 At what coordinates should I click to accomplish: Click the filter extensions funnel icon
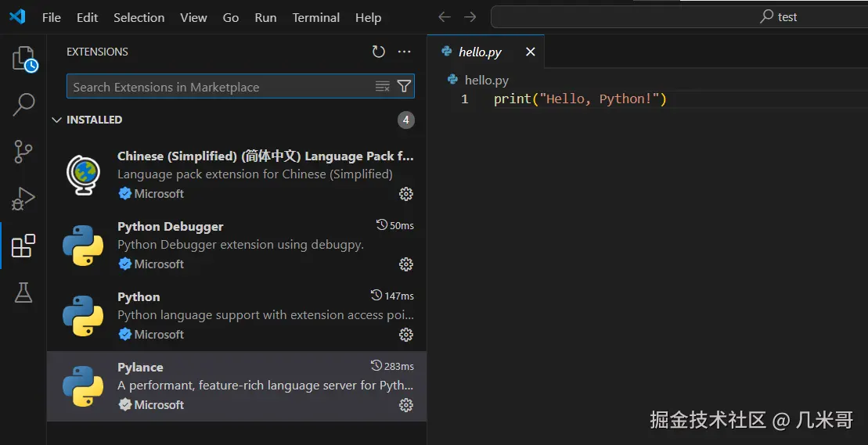pyautogui.click(x=404, y=87)
